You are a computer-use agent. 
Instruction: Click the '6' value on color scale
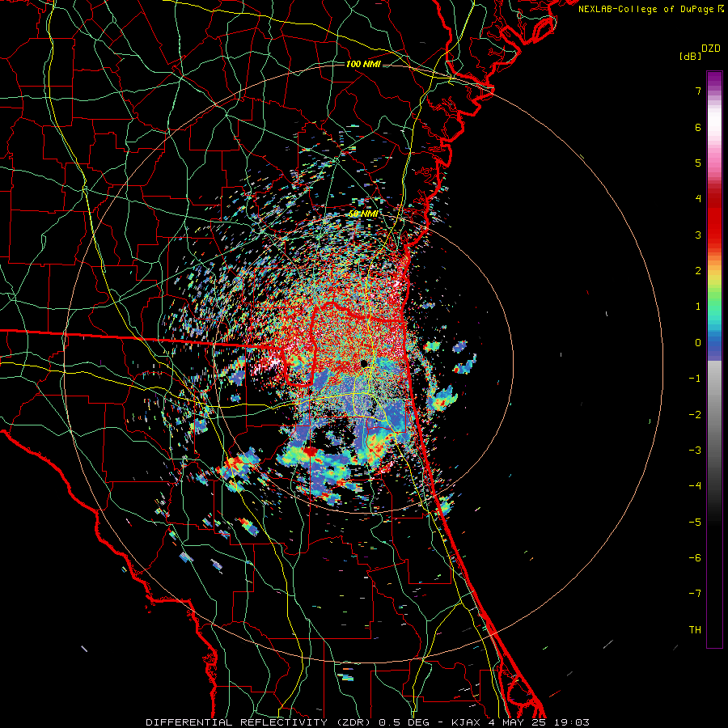[x=698, y=127]
